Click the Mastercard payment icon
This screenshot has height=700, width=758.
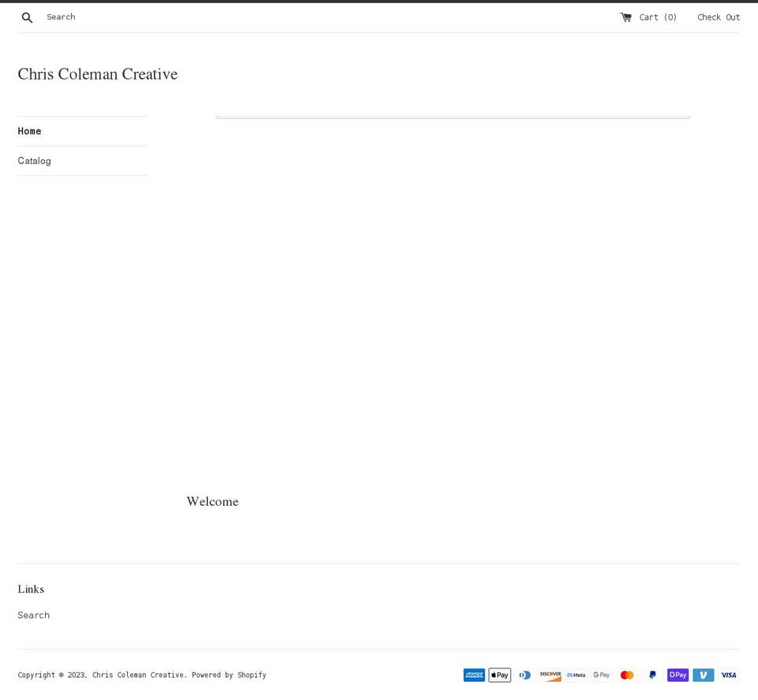tap(627, 675)
